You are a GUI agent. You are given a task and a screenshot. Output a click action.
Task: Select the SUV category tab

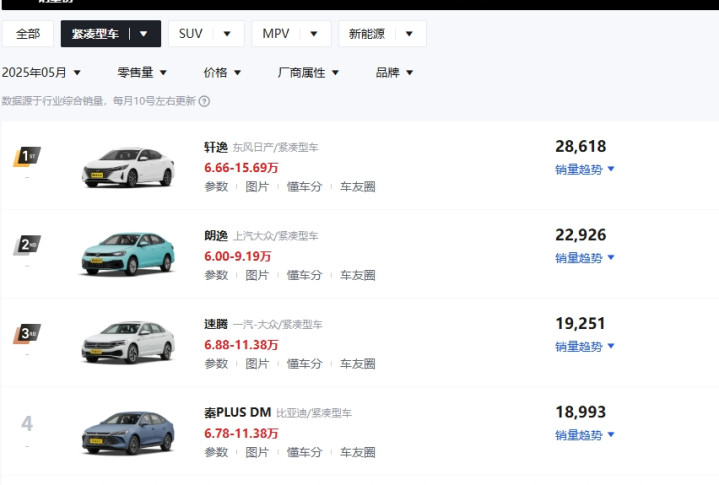tap(190, 33)
